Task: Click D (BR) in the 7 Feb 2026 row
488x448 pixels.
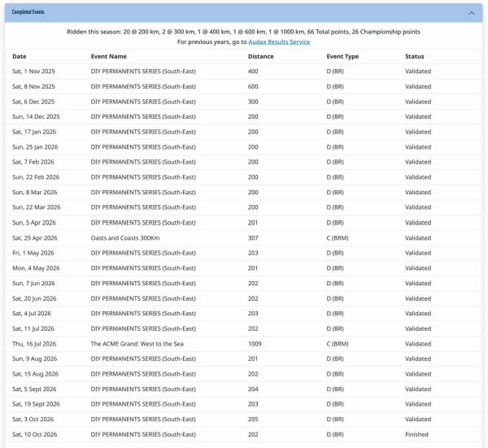Action: click(335, 162)
